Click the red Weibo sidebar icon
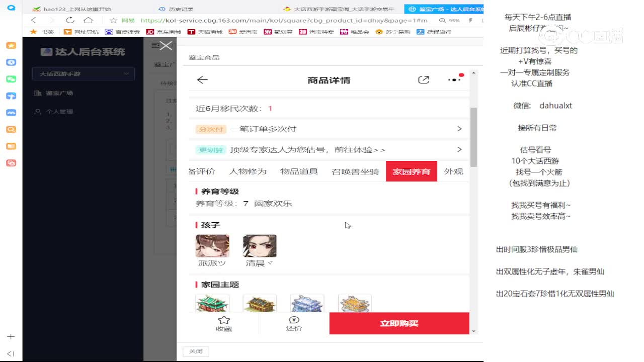Screen dimensions: 644x362 (x=11, y=163)
